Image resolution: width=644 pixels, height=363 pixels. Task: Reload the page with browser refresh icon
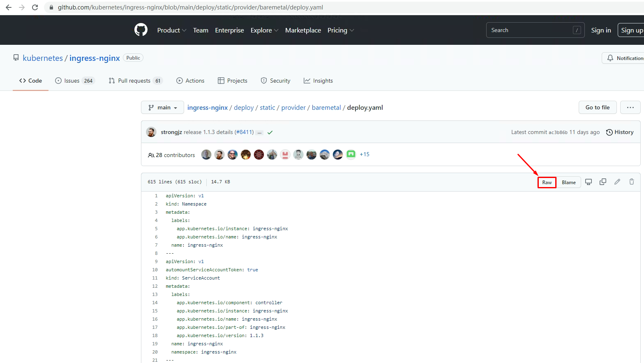click(x=35, y=7)
